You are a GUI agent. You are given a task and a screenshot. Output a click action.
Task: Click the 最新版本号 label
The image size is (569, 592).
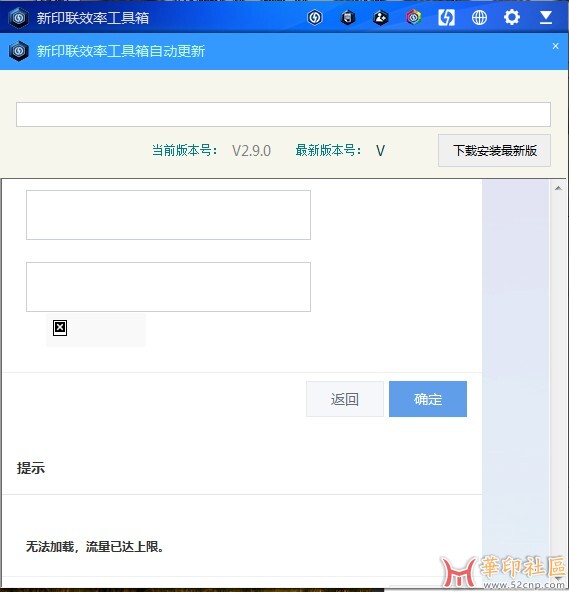click(328, 150)
